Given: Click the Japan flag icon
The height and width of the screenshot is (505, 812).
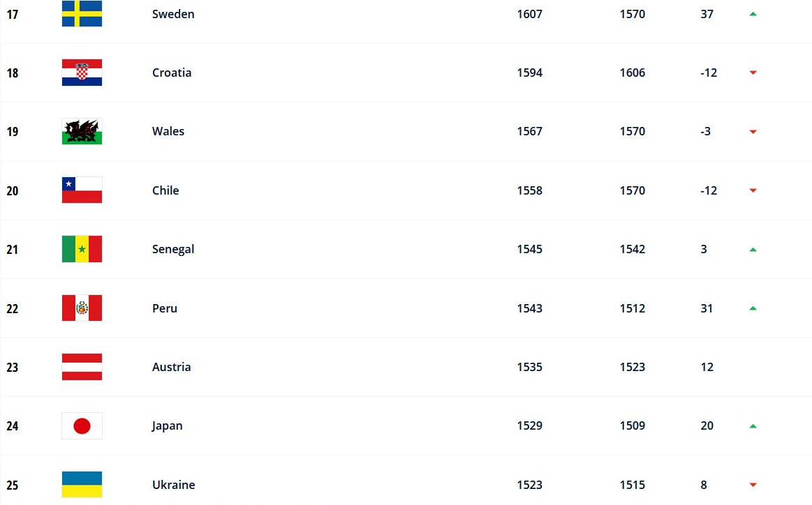Looking at the screenshot, I should tap(82, 425).
